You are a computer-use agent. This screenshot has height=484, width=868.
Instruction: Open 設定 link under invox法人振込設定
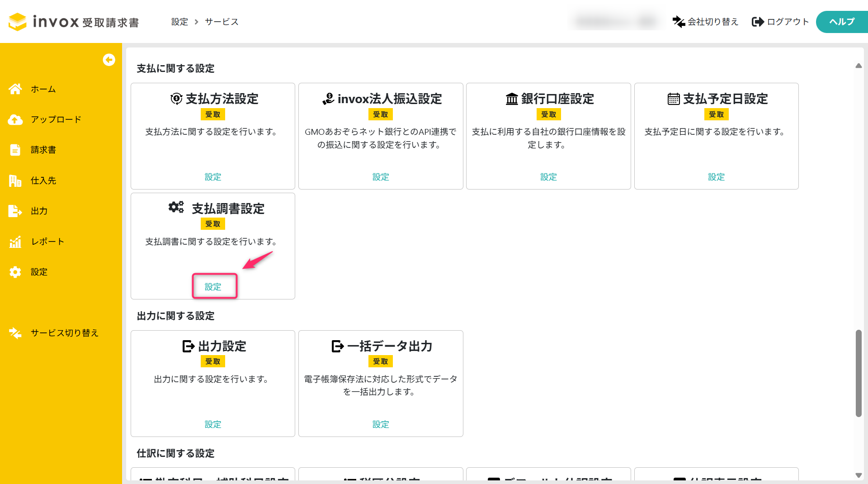click(x=381, y=177)
